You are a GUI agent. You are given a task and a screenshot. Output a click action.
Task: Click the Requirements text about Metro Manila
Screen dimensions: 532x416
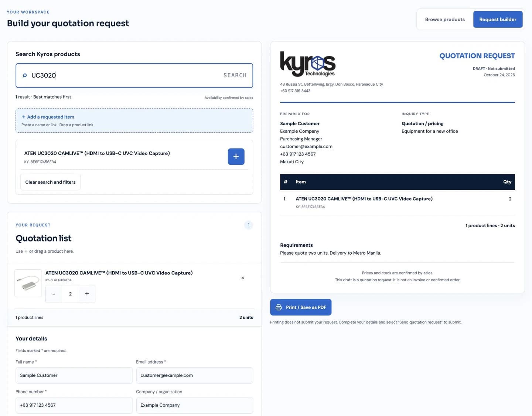[330, 253]
